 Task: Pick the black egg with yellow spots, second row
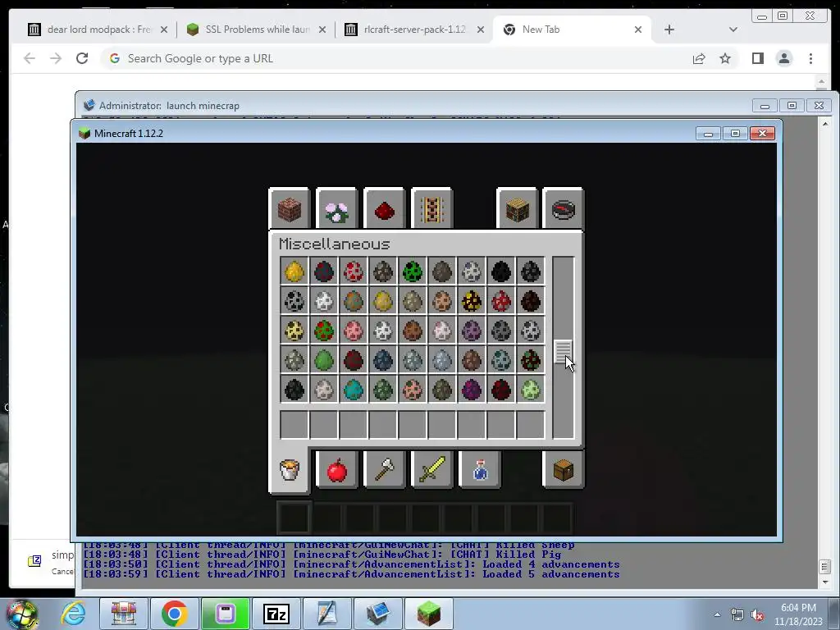(x=472, y=301)
